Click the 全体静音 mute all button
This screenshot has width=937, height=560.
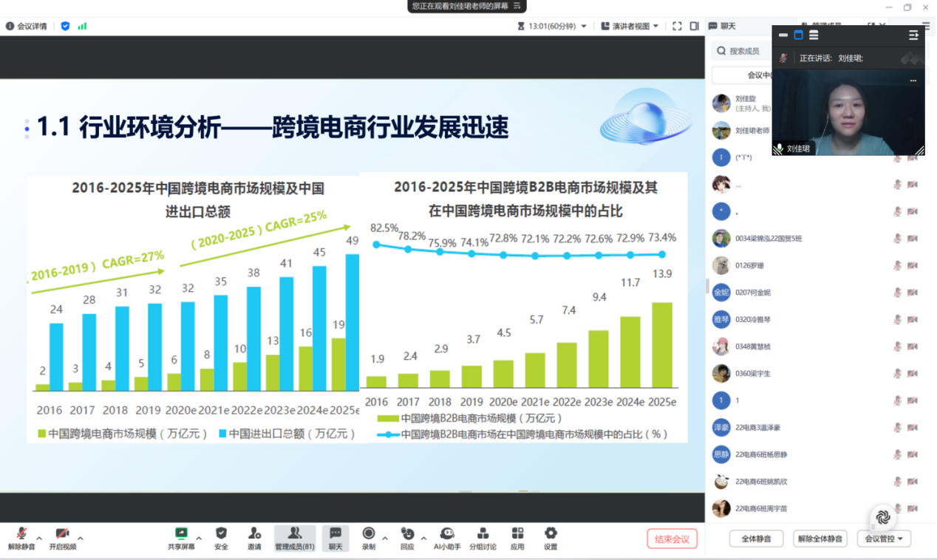pos(756,539)
